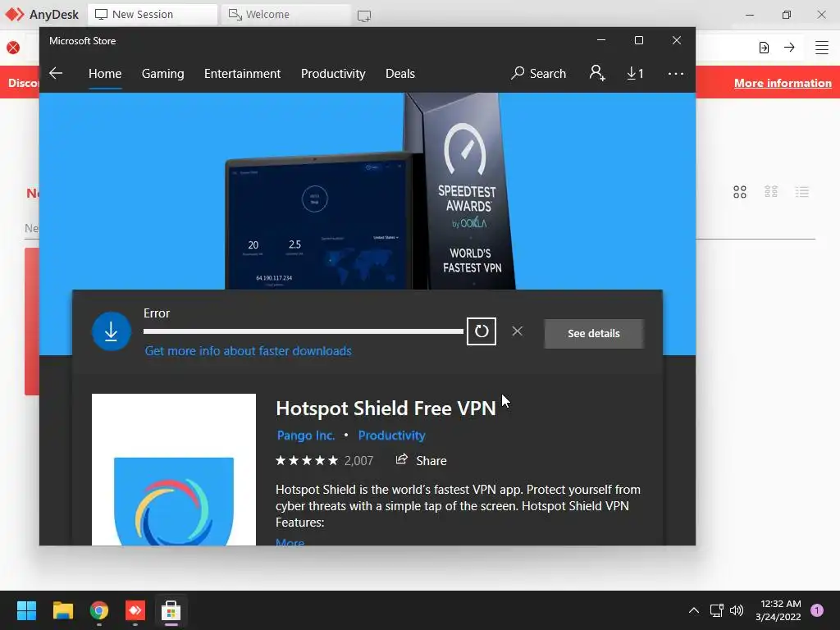This screenshot has height=630, width=840.
Task: Cancel the errored download with X
Action: point(517,331)
